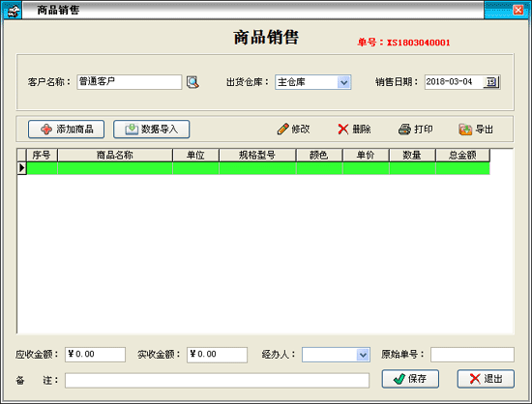Image resolution: width=532 pixels, height=404 pixels.
Task: Click the 数据导入 data import button
Action: [x=151, y=130]
